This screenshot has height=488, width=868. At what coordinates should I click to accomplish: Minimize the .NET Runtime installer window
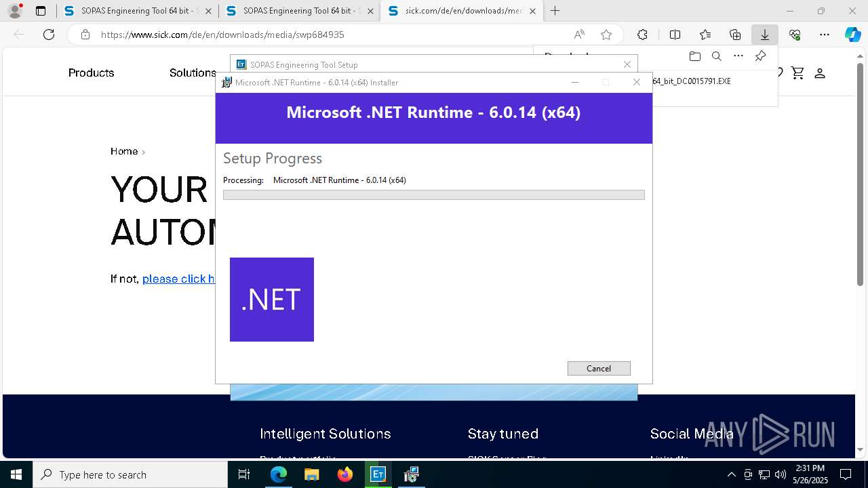pos(575,82)
